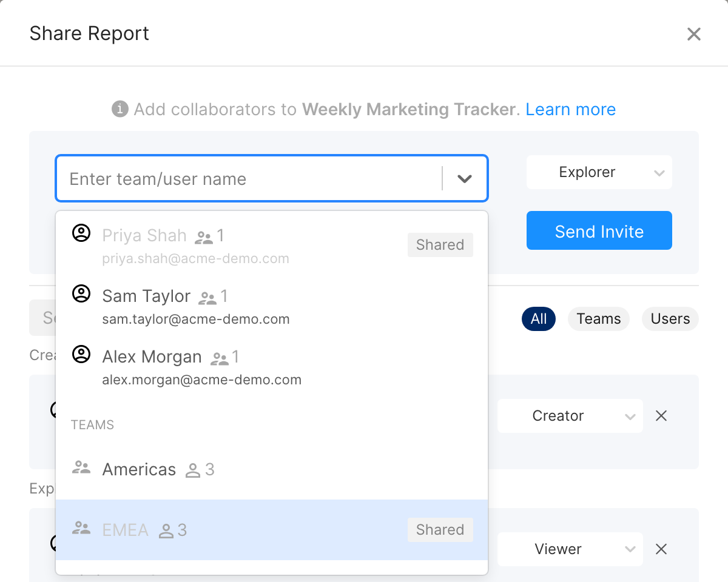728x582 pixels.
Task: Open the Creator role dropdown
Action: click(570, 416)
